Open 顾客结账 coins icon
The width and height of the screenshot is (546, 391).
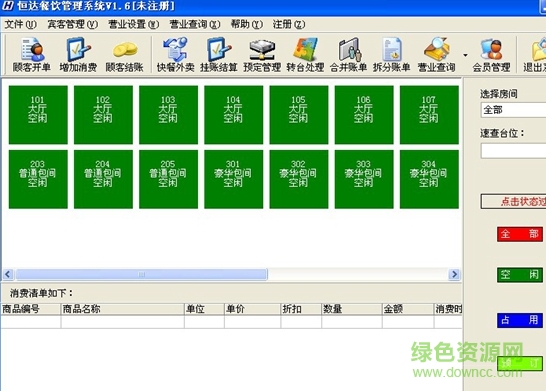coord(125,55)
